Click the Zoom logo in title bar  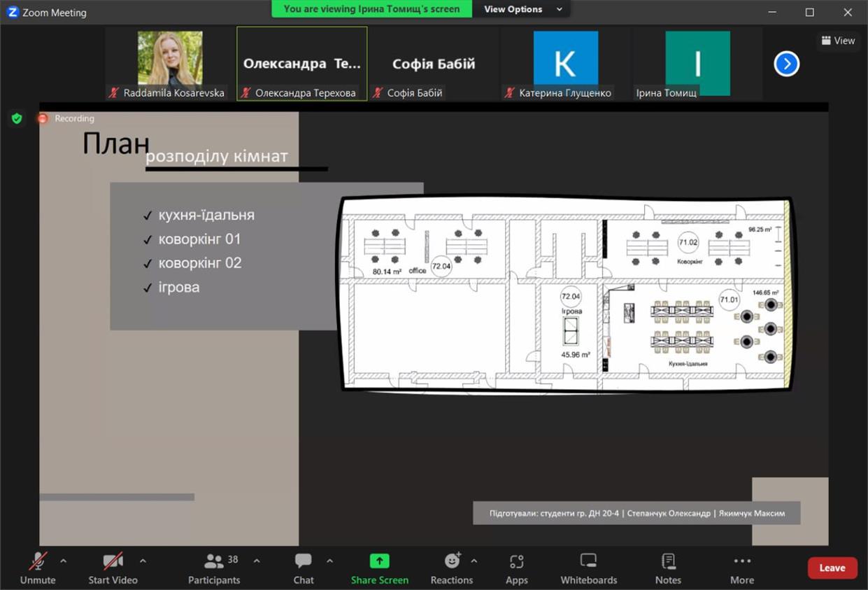pyautogui.click(x=13, y=12)
